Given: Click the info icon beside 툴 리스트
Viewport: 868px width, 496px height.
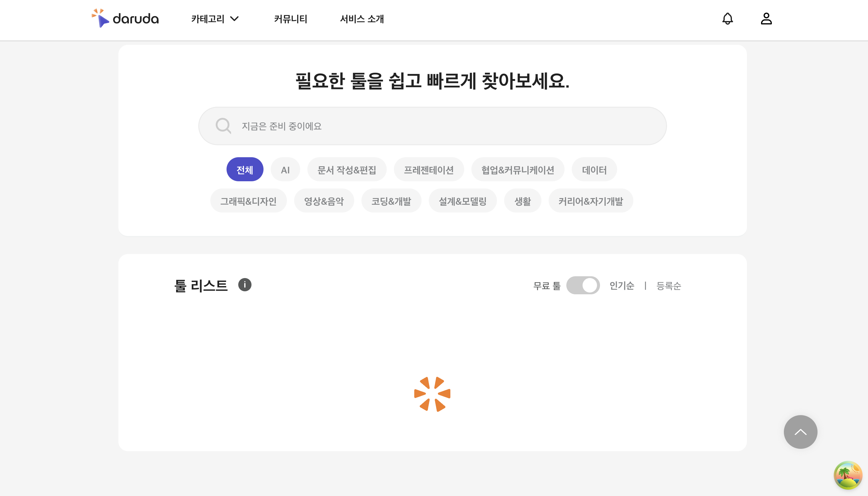Looking at the screenshot, I should (x=244, y=285).
